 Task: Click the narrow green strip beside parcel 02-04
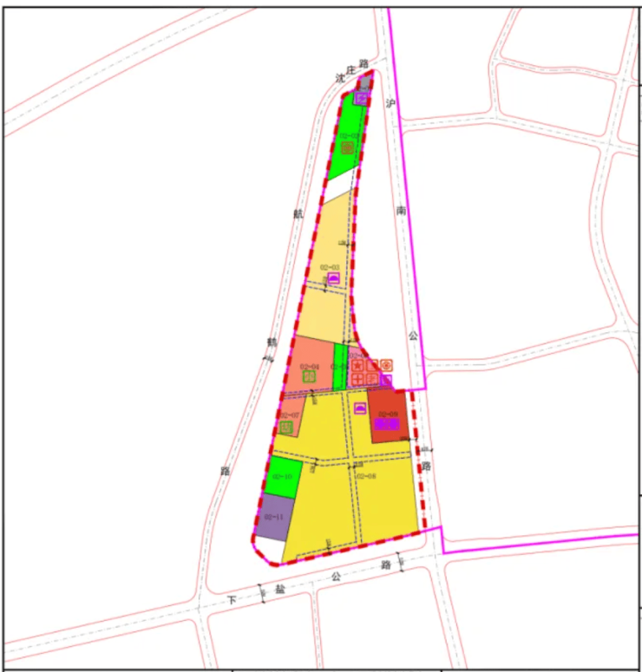pos(340,367)
